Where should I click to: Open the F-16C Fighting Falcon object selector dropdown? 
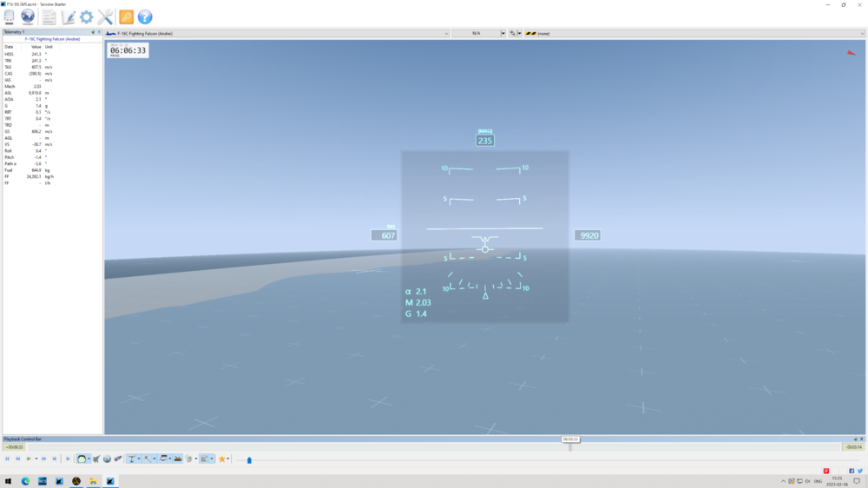click(x=278, y=33)
